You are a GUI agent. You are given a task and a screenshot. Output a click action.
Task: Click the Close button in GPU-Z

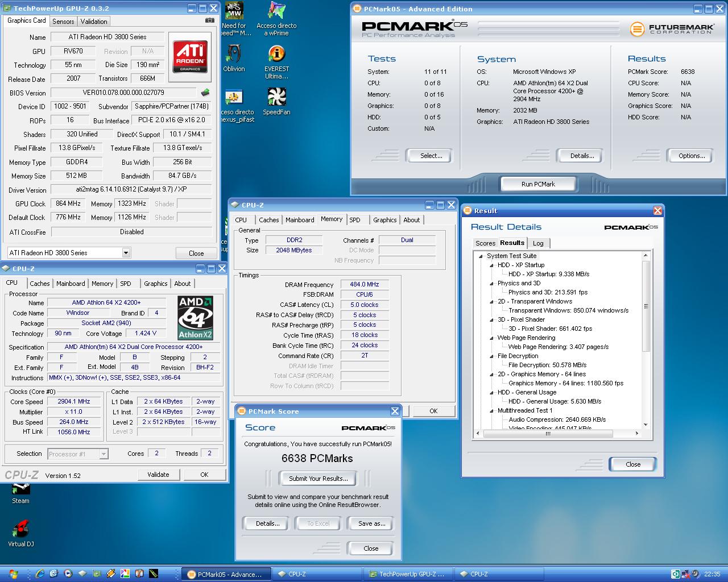coord(196,253)
